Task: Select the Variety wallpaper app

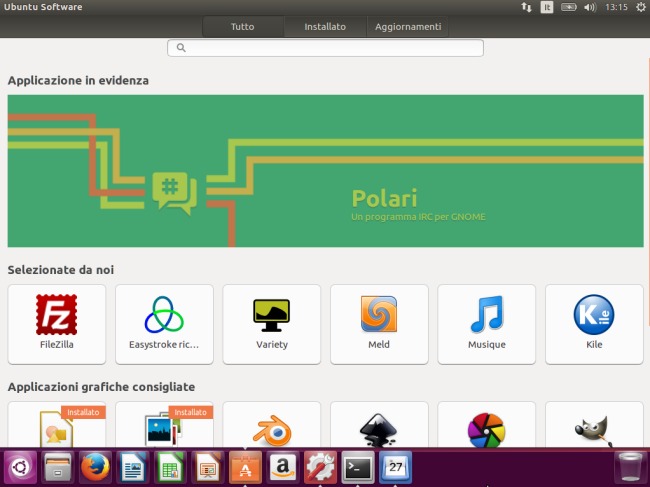Action: pos(272,324)
